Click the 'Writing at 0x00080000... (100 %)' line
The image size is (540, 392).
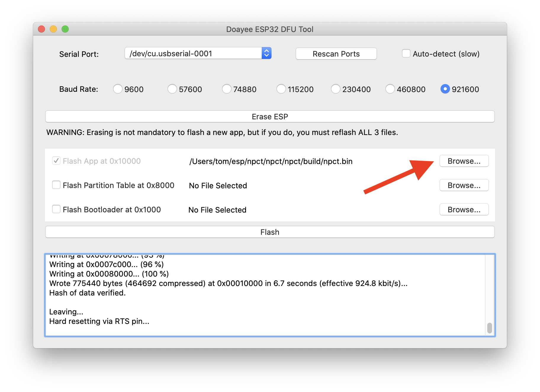[109, 274]
